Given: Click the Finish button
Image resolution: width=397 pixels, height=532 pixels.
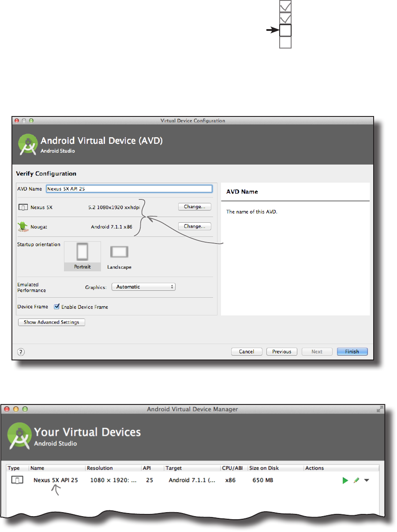Looking at the screenshot, I should pyautogui.click(x=352, y=352).
